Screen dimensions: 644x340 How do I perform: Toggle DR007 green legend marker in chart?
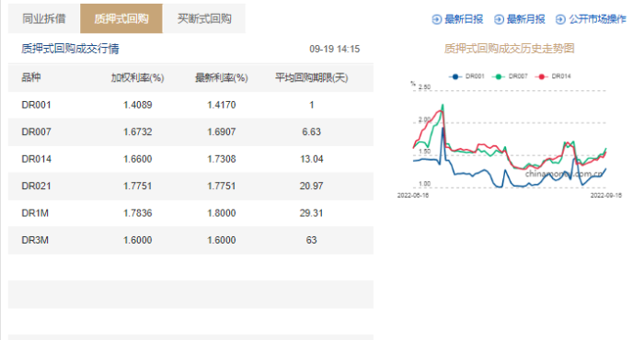tap(498, 76)
